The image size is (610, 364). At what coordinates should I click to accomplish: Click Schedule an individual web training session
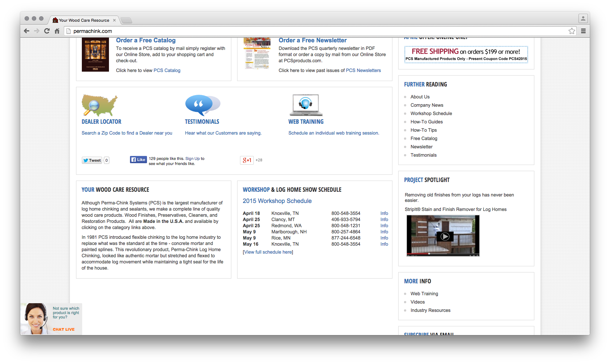(x=334, y=133)
